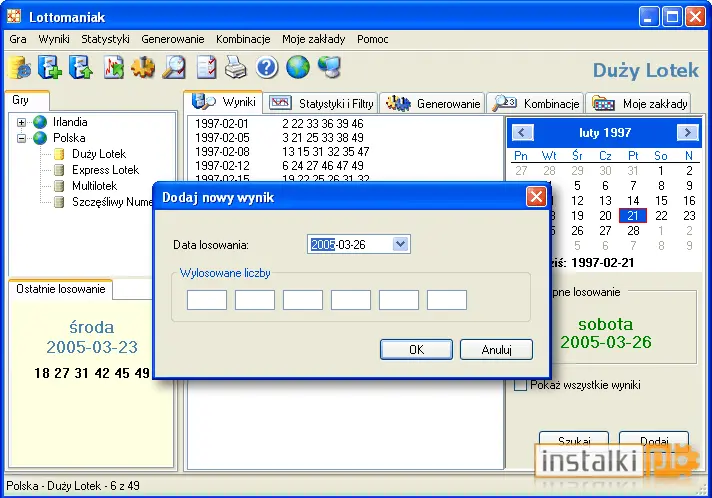Open the Data losowania date dropdown
The image size is (712, 498).
tap(400, 244)
